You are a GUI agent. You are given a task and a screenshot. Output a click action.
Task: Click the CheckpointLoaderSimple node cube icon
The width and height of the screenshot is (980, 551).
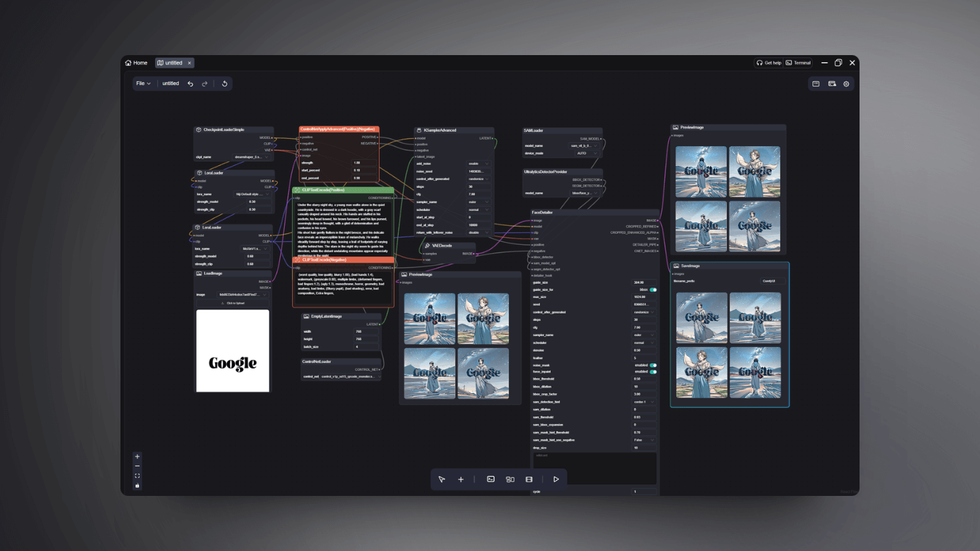[x=199, y=129]
